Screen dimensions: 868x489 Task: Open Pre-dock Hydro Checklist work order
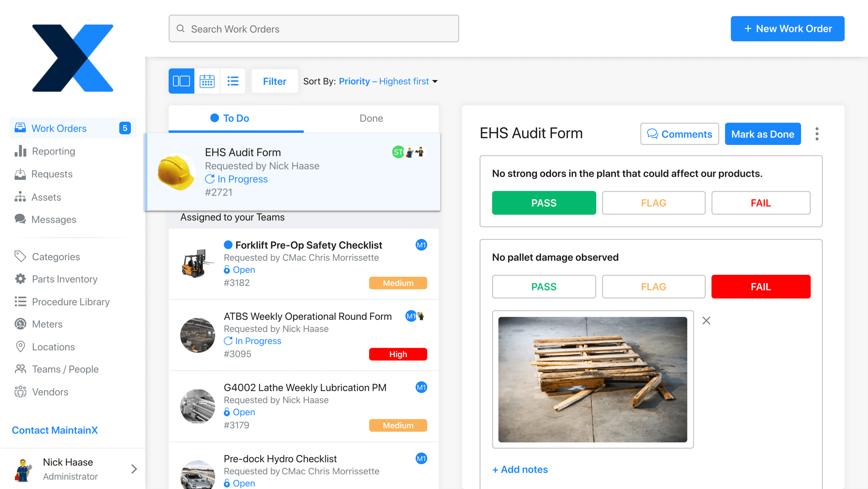tap(304, 466)
